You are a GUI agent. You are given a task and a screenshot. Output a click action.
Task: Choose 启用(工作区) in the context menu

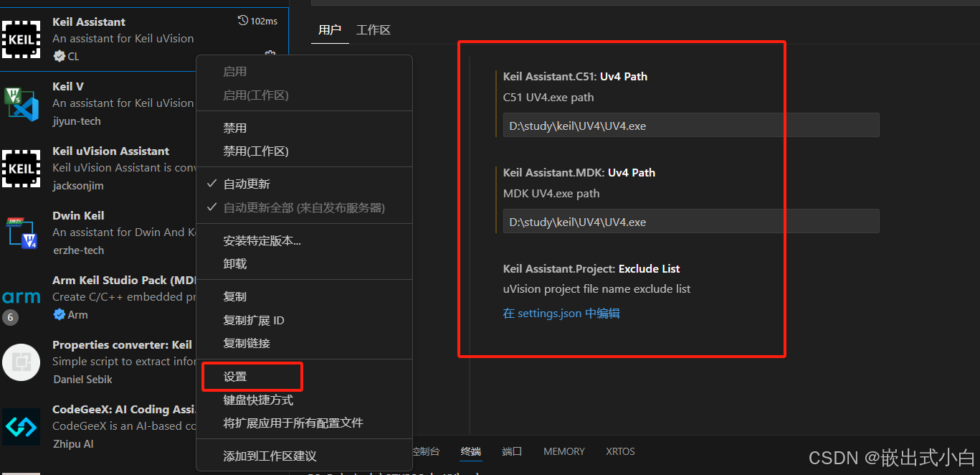point(304,95)
